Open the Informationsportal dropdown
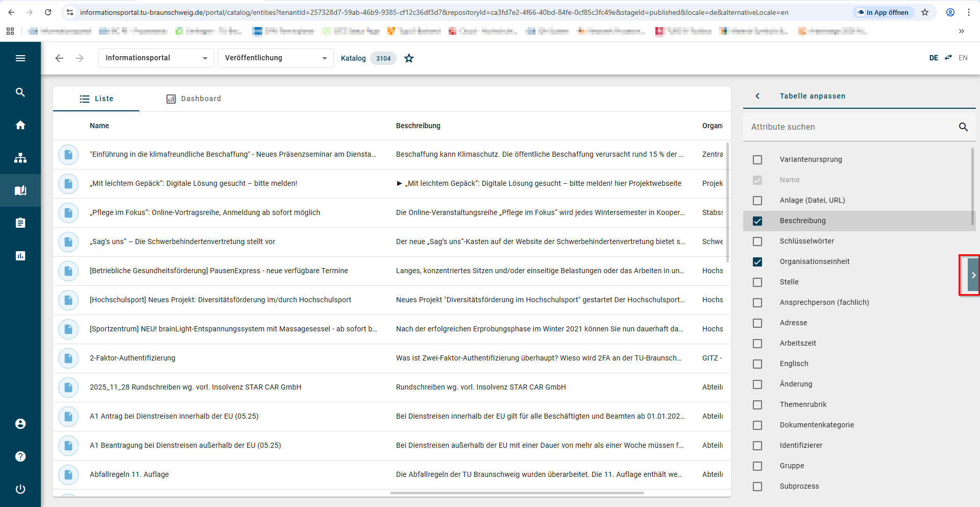980x507 pixels. pos(156,58)
